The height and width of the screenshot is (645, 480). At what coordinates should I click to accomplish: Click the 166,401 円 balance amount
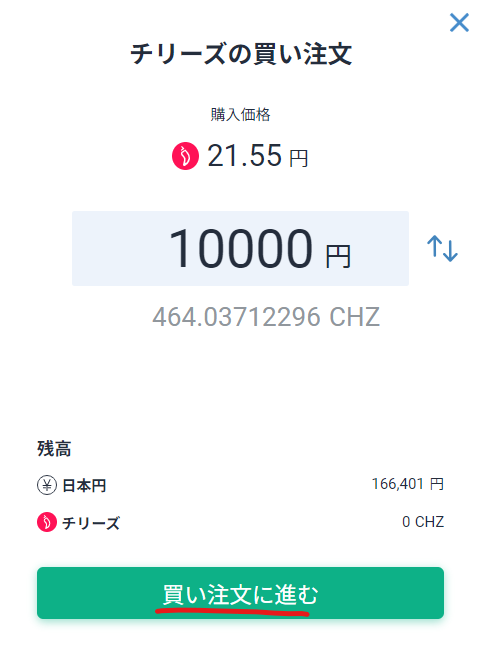[408, 484]
